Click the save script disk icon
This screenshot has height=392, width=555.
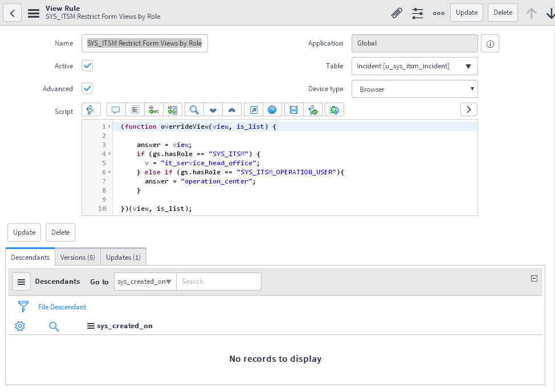[293, 109]
